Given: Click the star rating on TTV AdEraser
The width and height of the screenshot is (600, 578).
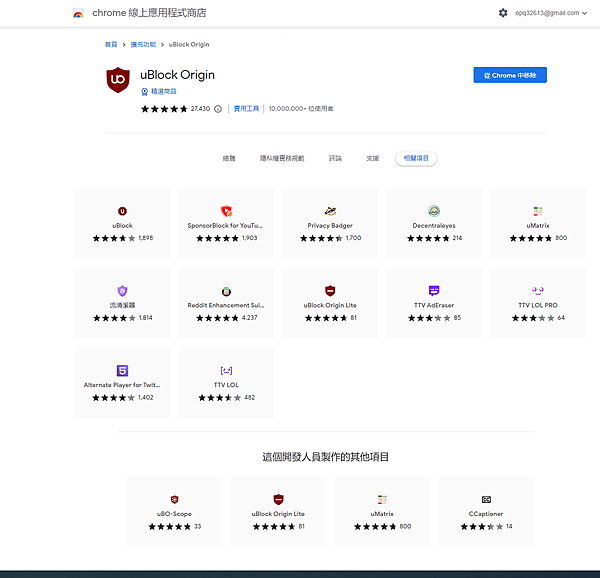Looking at the screenshot, I should 429,318.
